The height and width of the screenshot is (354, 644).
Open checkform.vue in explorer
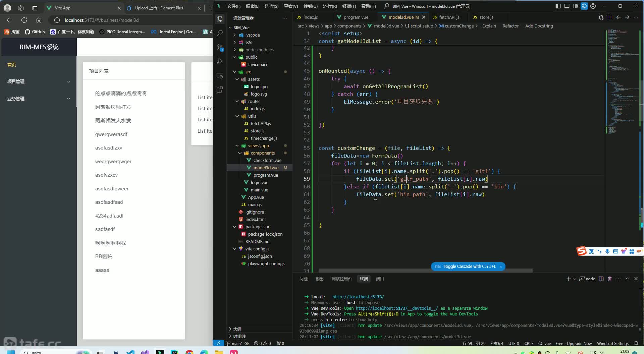tap(267, 160)
